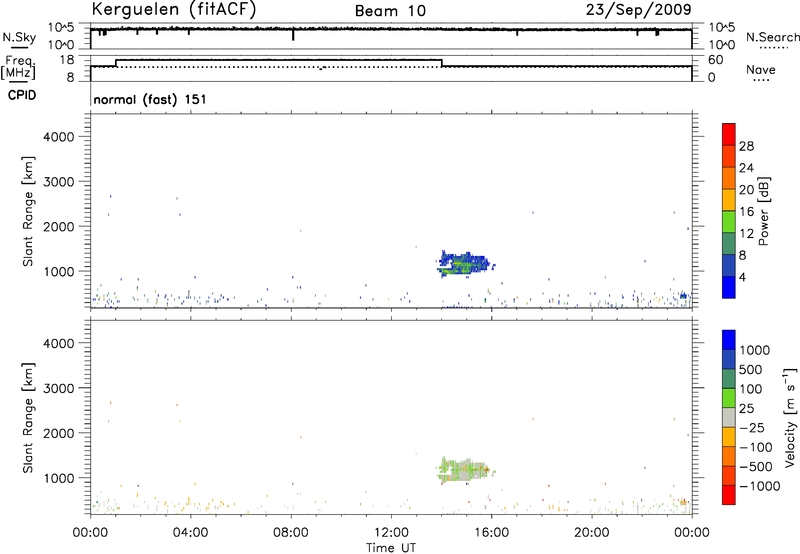
Task: Click the 12:00 time tick label
Action: click(391, 533)
